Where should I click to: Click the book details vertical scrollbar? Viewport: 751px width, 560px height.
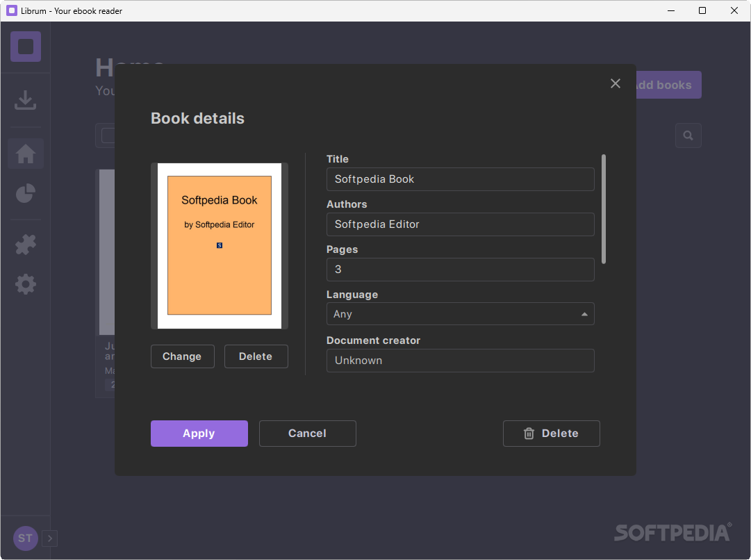(604, 209)
